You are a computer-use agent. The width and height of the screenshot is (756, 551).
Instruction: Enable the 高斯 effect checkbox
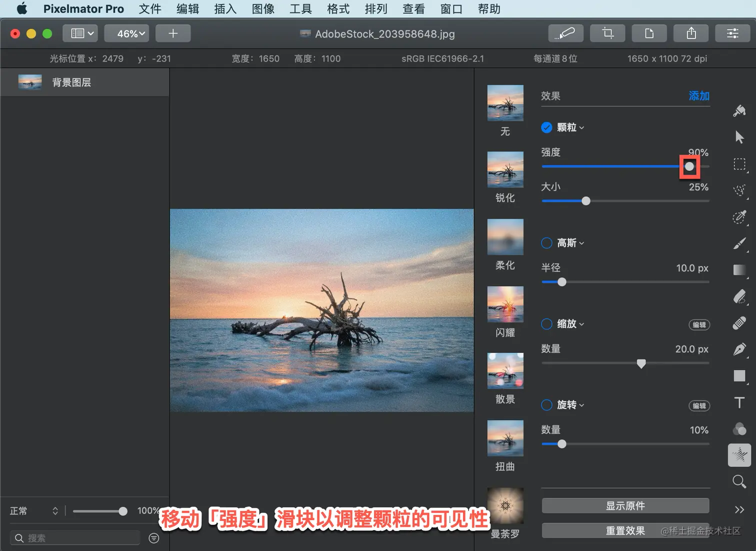[x=546, y=243]
